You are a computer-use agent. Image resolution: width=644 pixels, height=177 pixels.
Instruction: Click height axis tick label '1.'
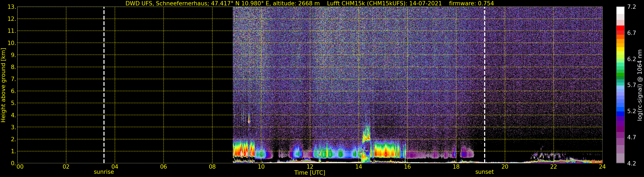(13, 151)
